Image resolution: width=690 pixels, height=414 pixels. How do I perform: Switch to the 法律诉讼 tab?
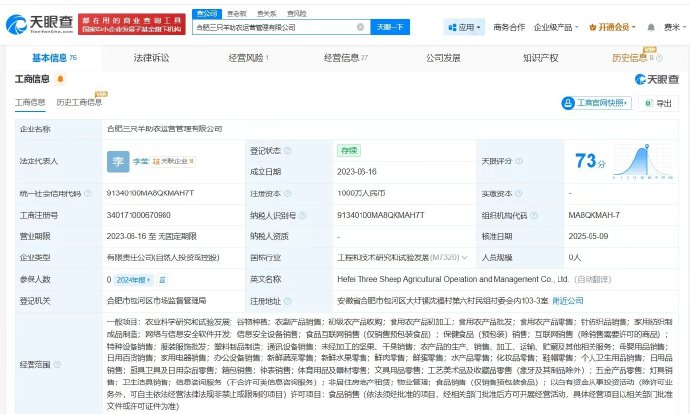151,58
